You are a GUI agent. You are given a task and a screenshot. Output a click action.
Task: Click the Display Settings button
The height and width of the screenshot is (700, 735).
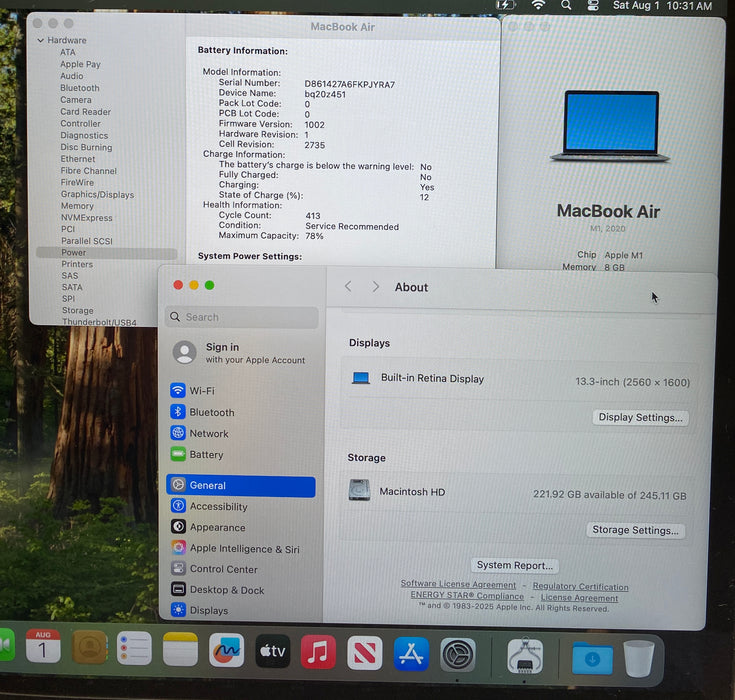click(640, 417)
